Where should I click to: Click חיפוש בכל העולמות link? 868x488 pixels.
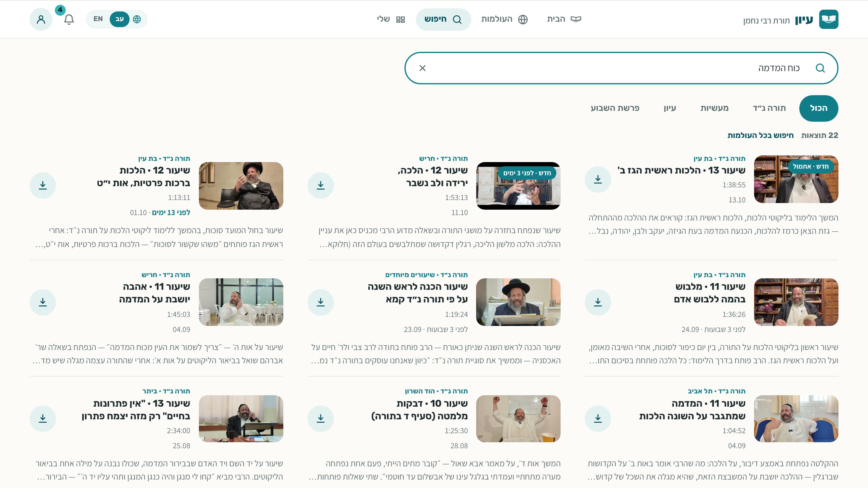coord(760,135)
